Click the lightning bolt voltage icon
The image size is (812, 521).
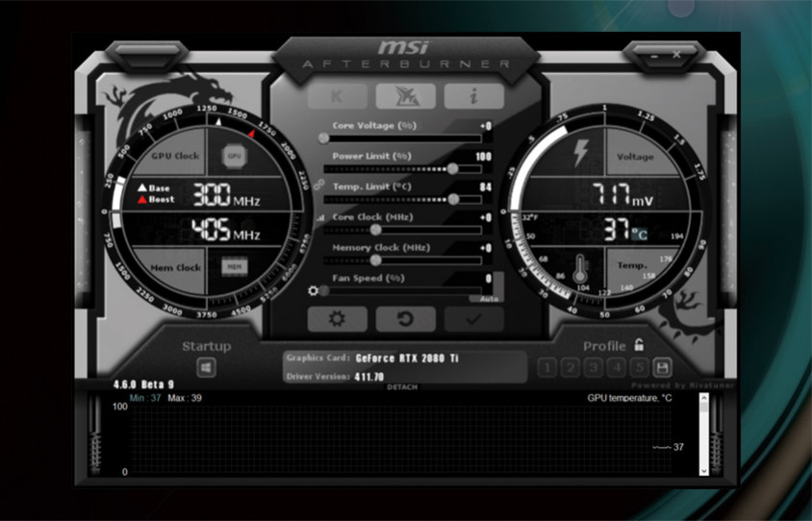coord(580,153)
